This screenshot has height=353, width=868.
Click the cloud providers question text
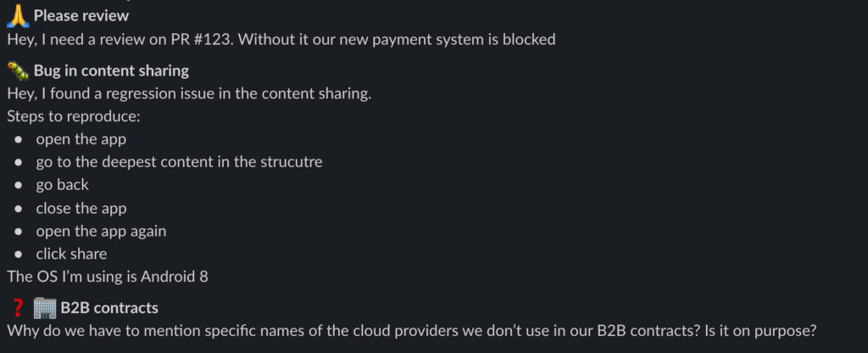339,330
